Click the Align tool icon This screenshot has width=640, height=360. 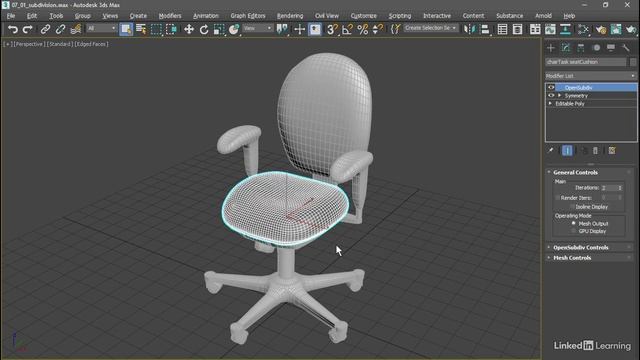coord(485,29)
